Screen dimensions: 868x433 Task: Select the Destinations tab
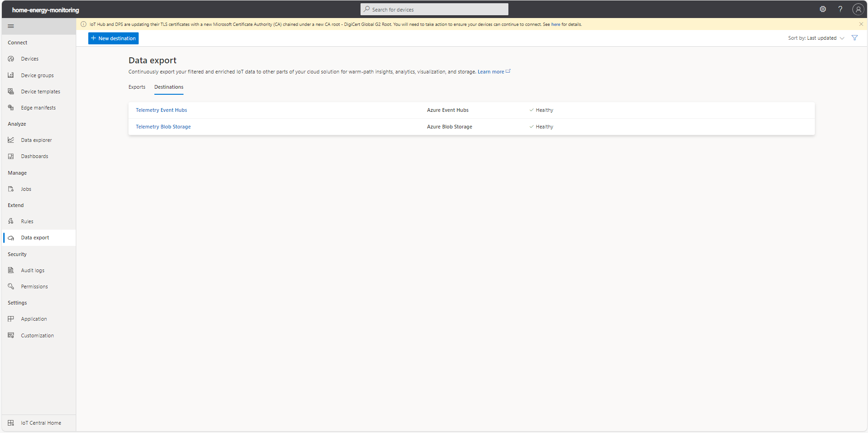click(x=169, y=87)
